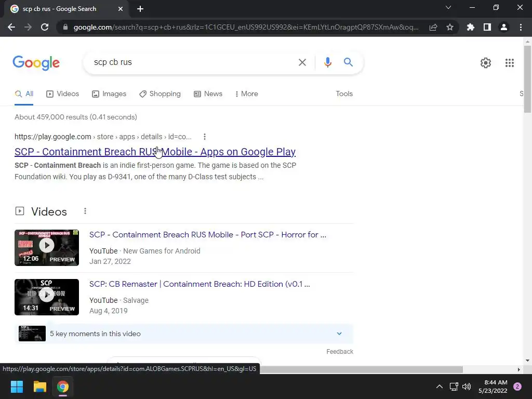Submit search with magnifier icon
The width and height of the screenshot is (532, 399).
pos(348,62)
